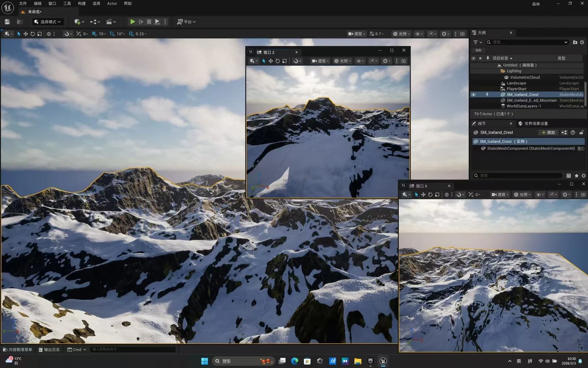Switch to the 世界场景设置 tab
The width and height of the screenshot is (588, 368).
pos(533,124)
